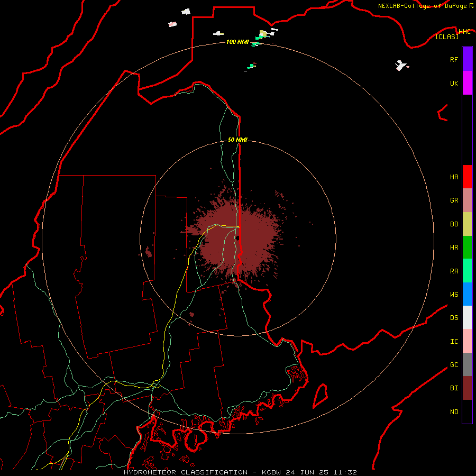The width and height of the screenshot is (476, 476).
Task: Click the "[CLAS]" units text
Action: click(447, 36)
